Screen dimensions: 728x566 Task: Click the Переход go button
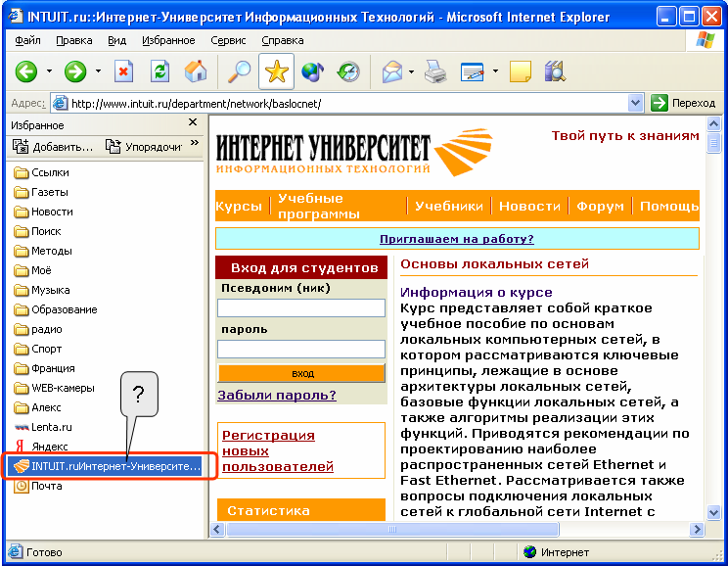click(x=683, y=103)
